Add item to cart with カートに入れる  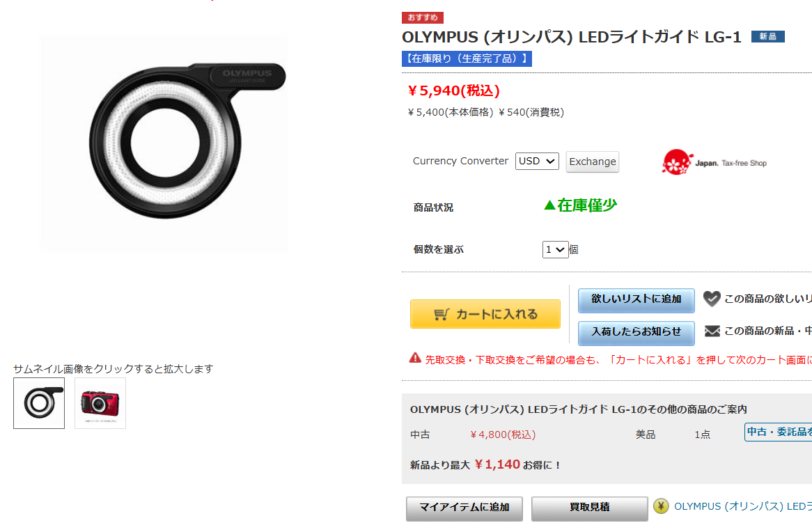485,314
